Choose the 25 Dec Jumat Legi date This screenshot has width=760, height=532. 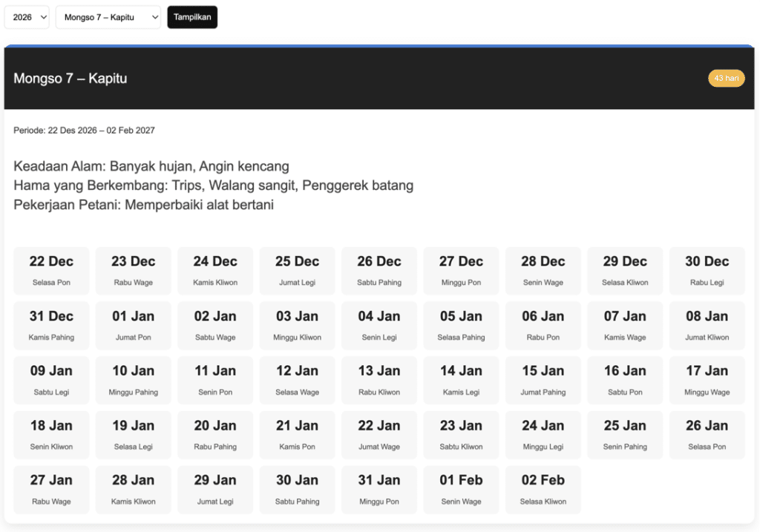click(x=297, y=271)
